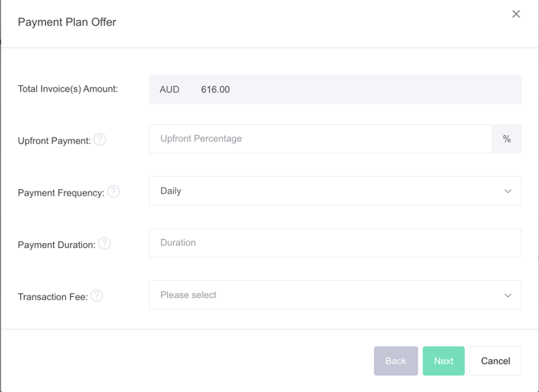Select the AUD currency label
The height and width of the screenshot is (392, 539).
[170, 89]
